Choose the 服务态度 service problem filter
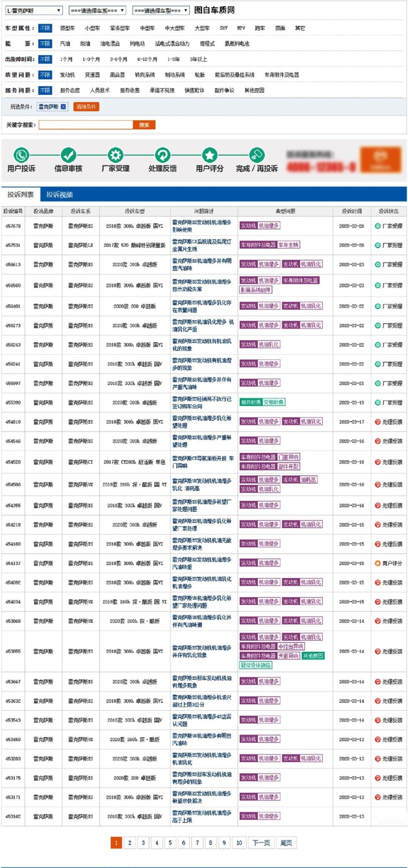Image resolution: width=408 pixels, height=868 pixels. tap(70, 90)
